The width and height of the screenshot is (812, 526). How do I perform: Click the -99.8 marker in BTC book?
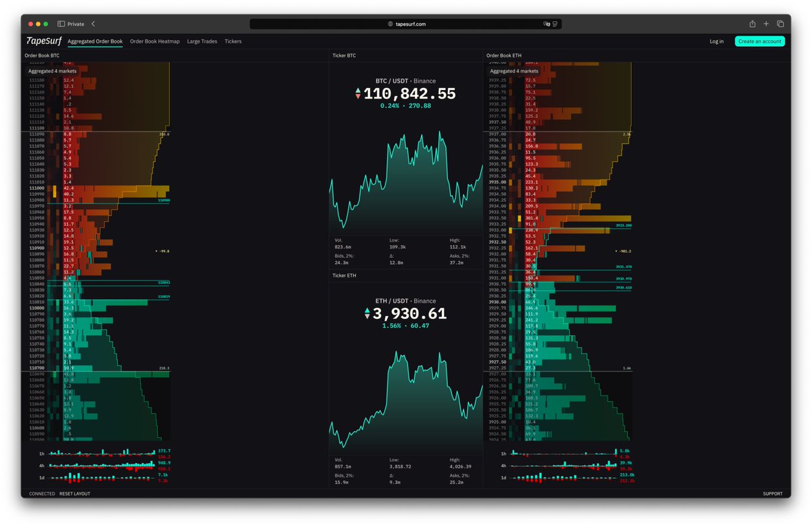[x=162, y=251]
